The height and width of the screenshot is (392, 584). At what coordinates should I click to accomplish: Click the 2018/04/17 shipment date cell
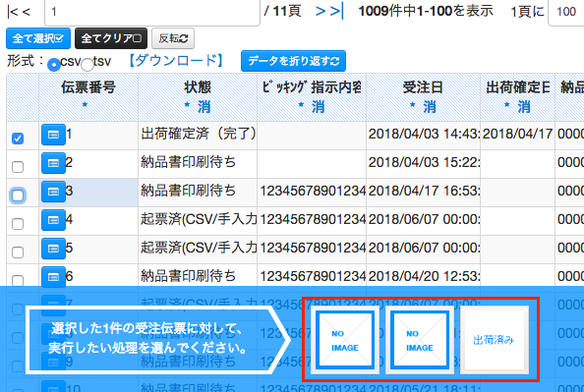517,135
